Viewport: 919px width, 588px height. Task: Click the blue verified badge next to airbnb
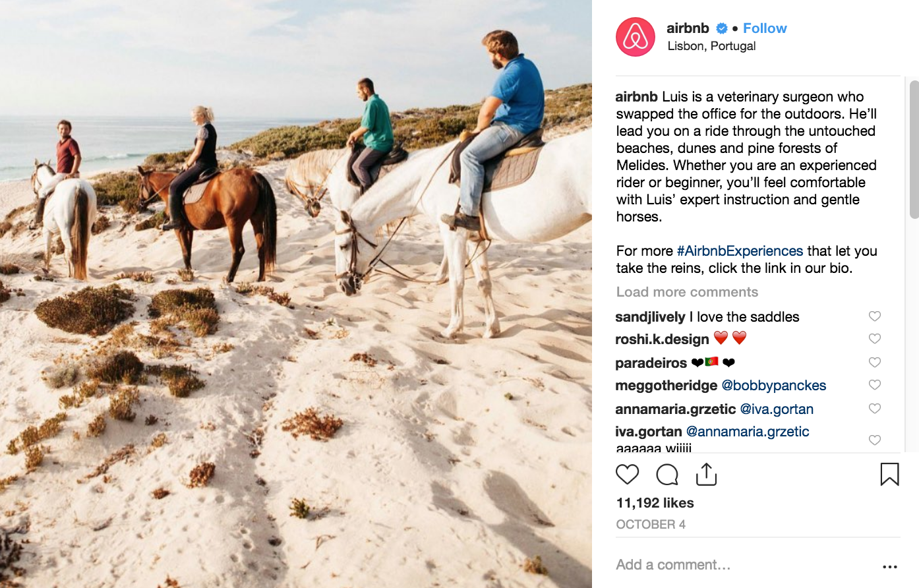(722, 28)
